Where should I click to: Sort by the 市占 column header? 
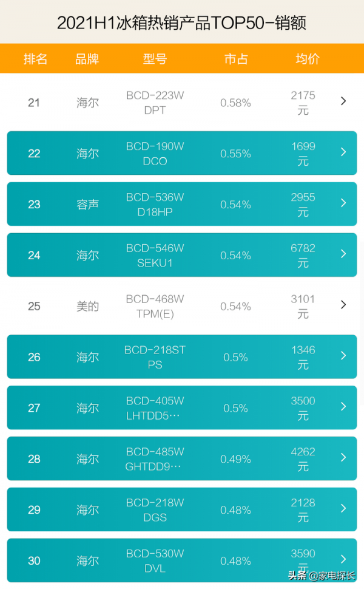(x=235, y=59)
